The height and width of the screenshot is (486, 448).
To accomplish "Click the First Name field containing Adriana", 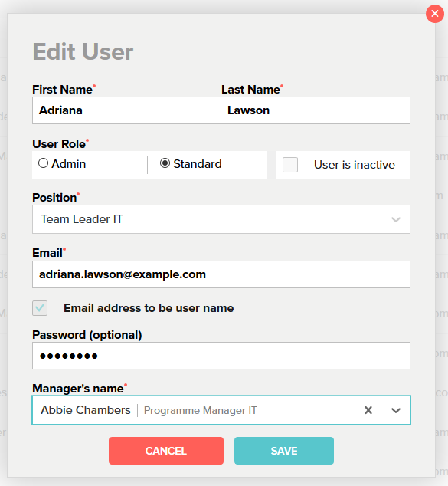I will (126, 110).
